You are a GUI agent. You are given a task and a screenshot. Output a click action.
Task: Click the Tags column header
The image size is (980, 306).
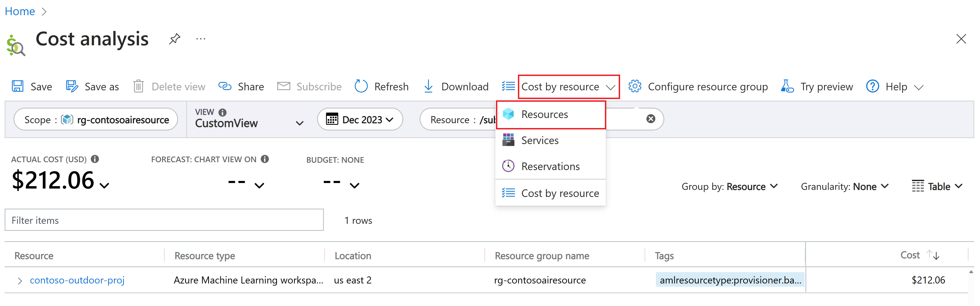(x=664, y=255)
